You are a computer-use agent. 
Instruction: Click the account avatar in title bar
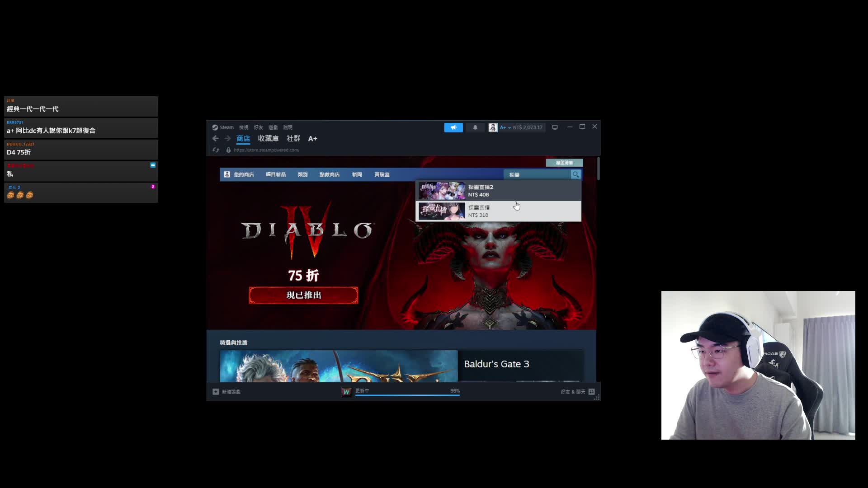(493, 127)
